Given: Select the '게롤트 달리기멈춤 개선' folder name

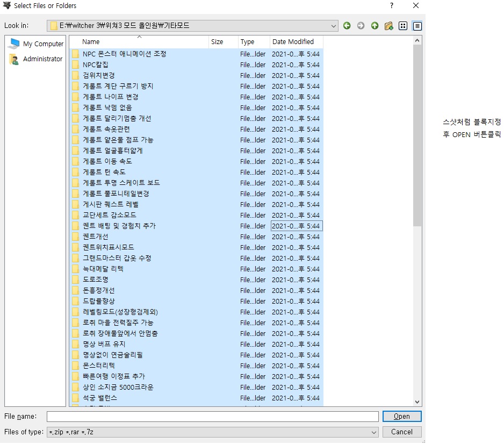Looking at the screenshot, I should click(117, 118).
